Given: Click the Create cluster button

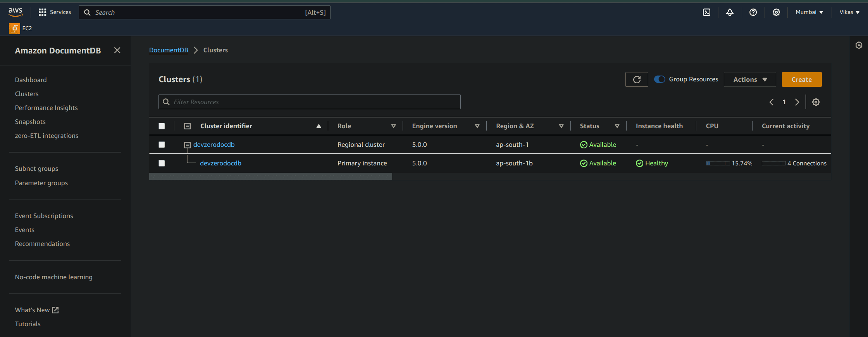Looking at the screenshot, I should (x=801, y=79).
